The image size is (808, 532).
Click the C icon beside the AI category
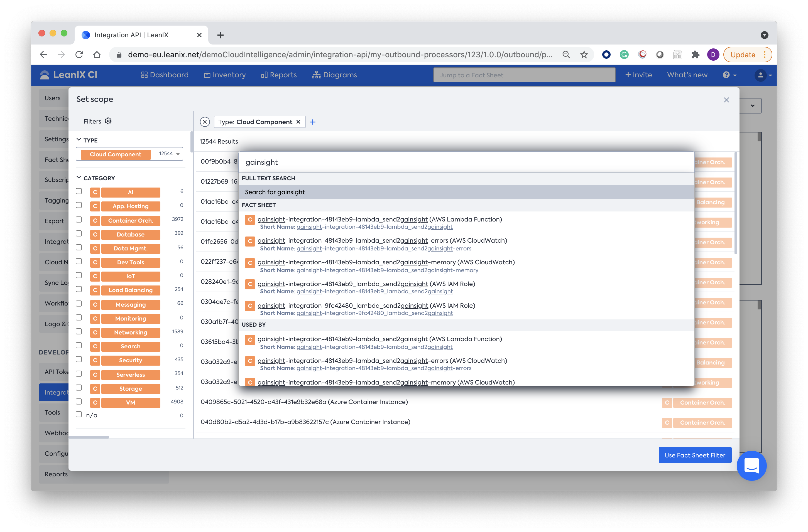click(x=95, y=192)
